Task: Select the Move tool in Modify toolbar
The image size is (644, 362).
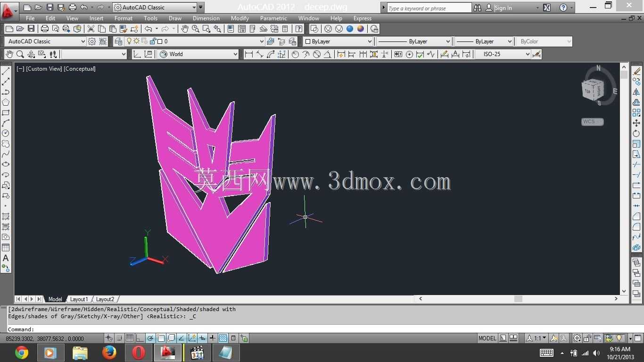Action: (x=636, y=123)
